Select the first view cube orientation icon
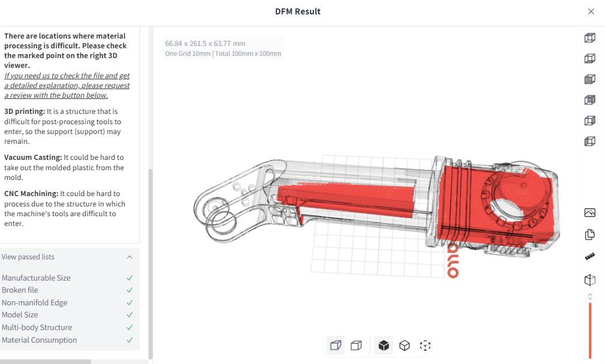This screenshot has width=605, height=364. coord(589,37)
